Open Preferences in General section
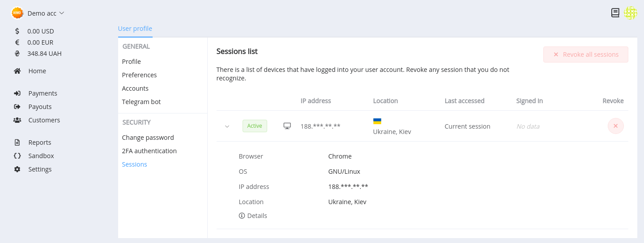 [x=140, y=75]
